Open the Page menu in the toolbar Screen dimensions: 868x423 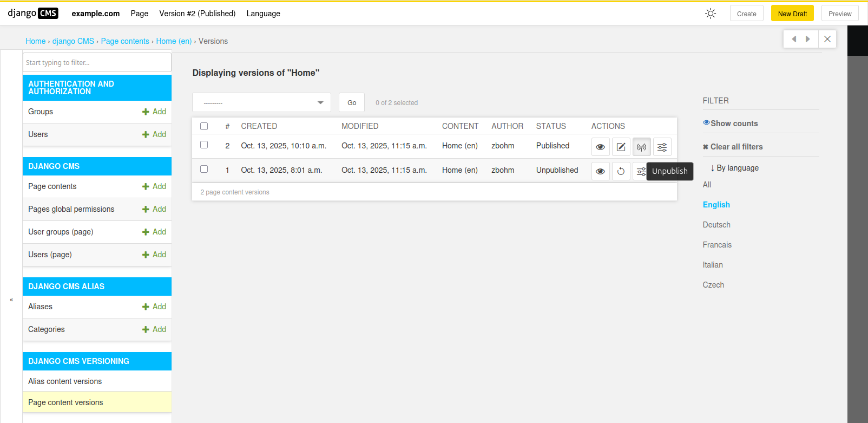pyautogui.click(x=139, y=14)
